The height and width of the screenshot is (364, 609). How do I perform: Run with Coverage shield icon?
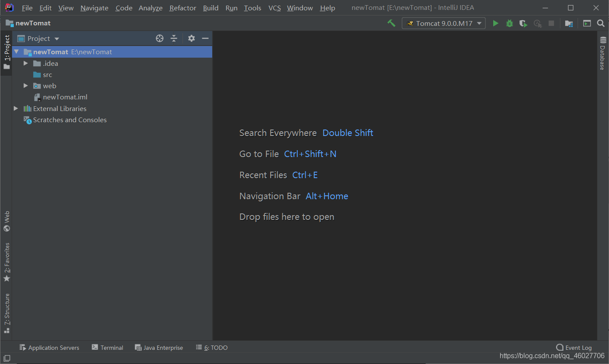(523, 23)
